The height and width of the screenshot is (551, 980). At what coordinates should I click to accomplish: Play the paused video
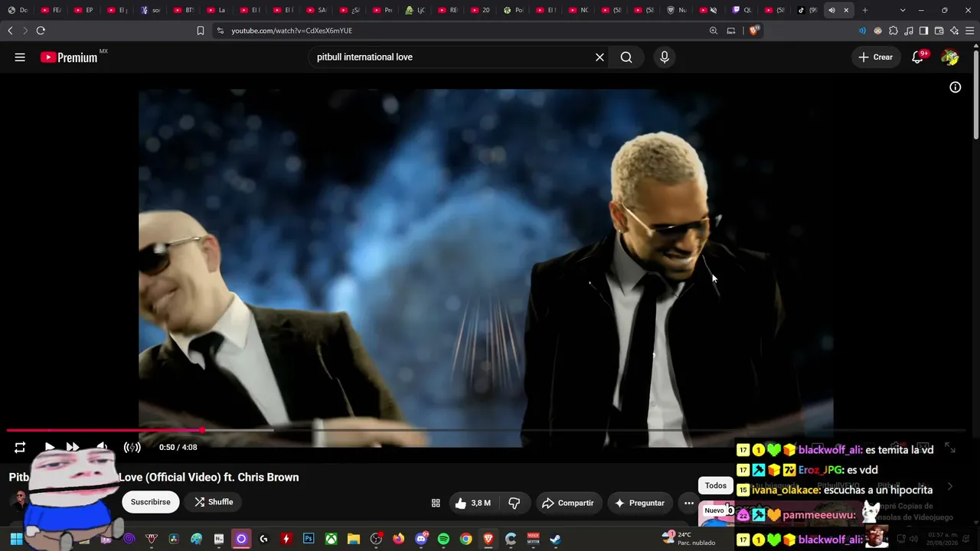pos(49,447)
